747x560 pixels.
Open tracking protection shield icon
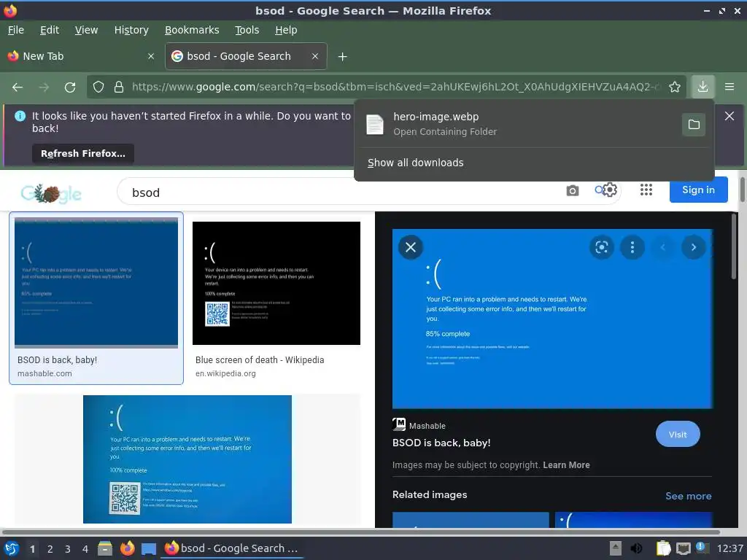98,87
